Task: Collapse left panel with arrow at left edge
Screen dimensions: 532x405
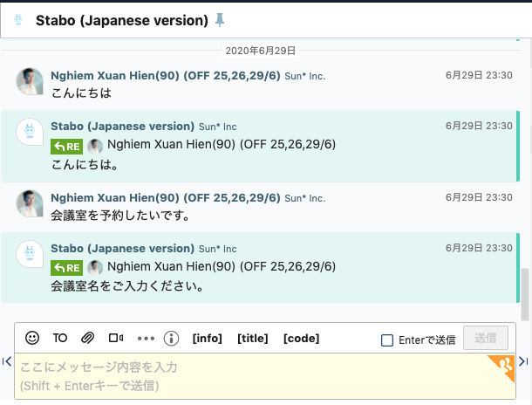Action: [x=7, y=361]
